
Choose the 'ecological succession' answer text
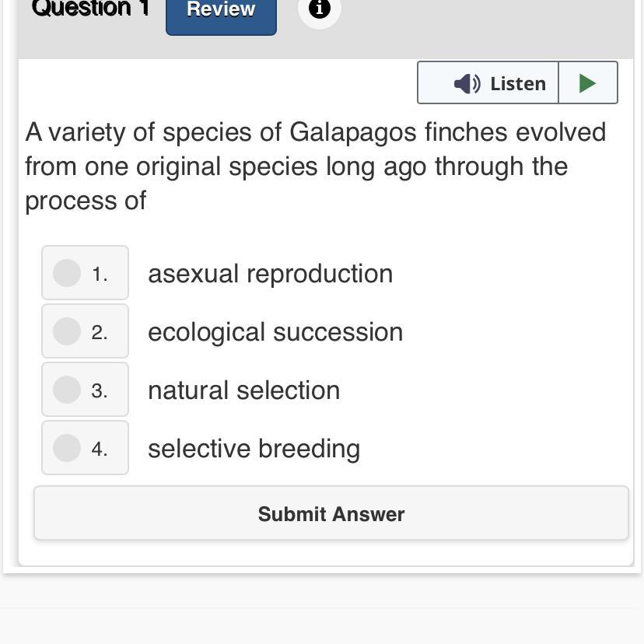(275, 332)
